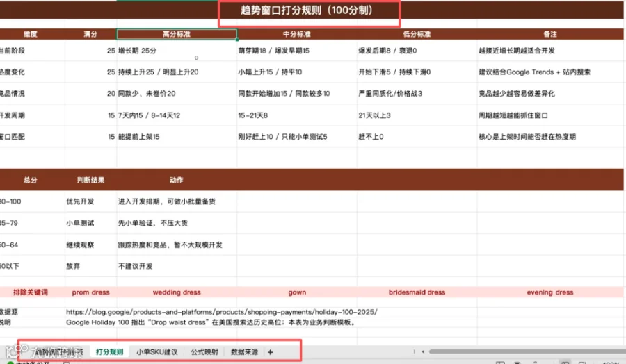
Task: Select the 中分标准 header cell
Action: [x=297, y=34]
